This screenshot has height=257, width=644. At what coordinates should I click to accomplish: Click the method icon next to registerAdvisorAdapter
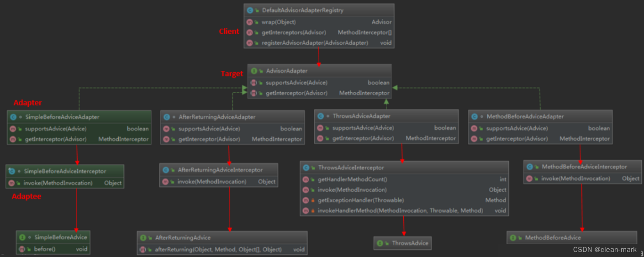[x=249, y=43]
